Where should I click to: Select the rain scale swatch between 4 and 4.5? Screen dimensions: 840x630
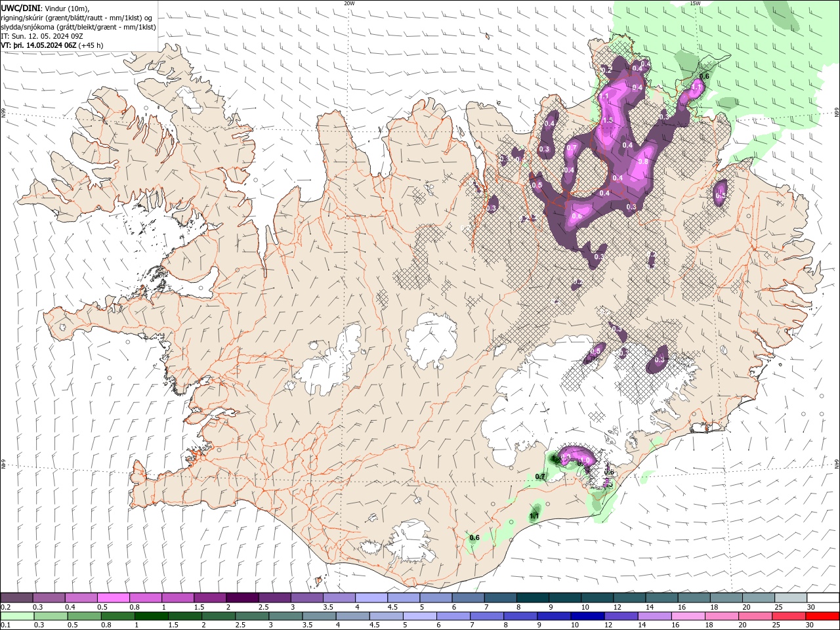(352, 616)
